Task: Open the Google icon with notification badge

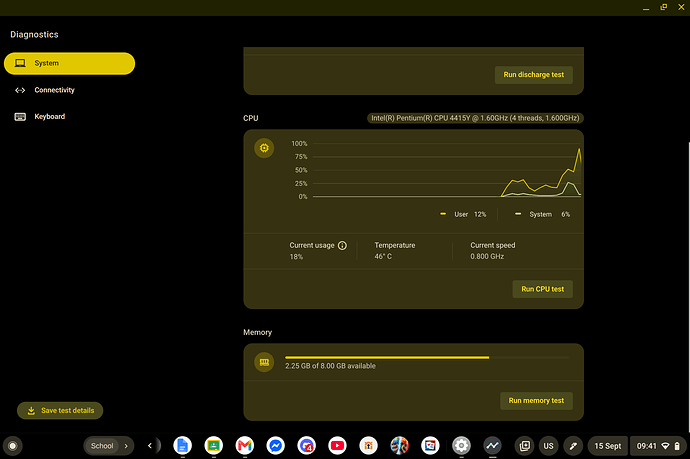Action: (306, 446)
